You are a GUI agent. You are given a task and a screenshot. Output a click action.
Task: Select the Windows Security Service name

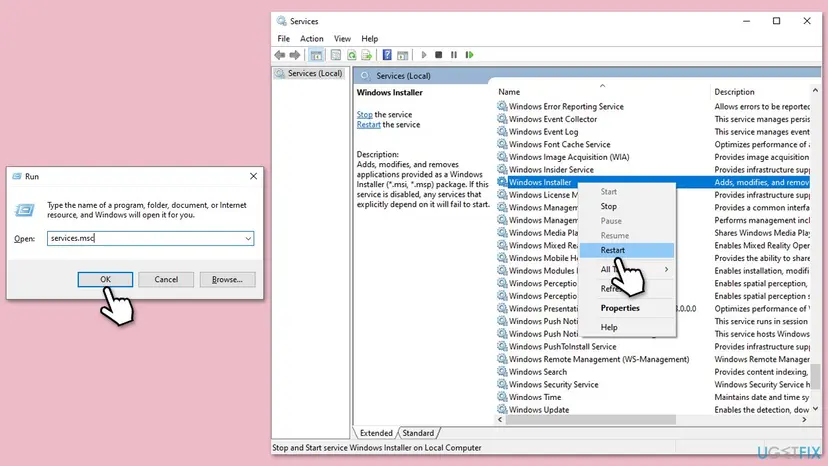pyautogui.click(x=553, y=385)
